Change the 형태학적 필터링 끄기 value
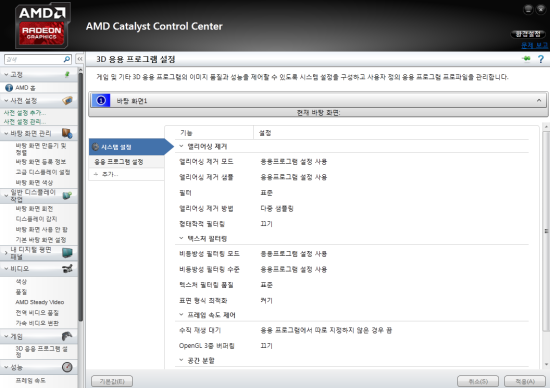The height and width of the screenshot is (388, 550). tap(266, 224)
